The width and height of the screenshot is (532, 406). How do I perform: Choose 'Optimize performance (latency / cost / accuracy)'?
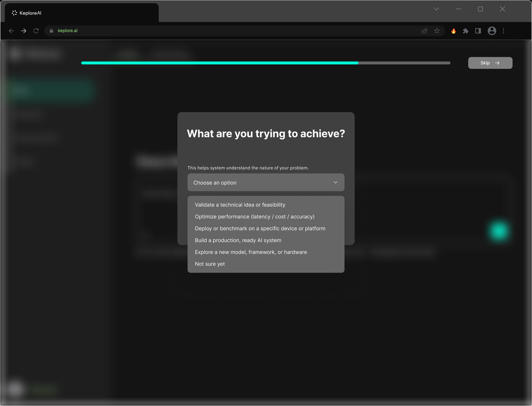pyautogui.click(x=254, y=217)
